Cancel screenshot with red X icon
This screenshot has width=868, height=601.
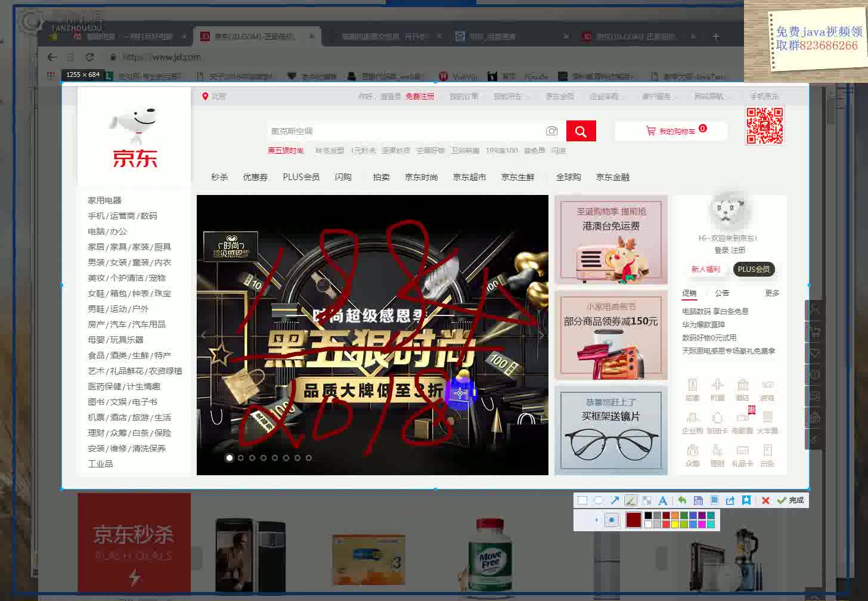766,501
